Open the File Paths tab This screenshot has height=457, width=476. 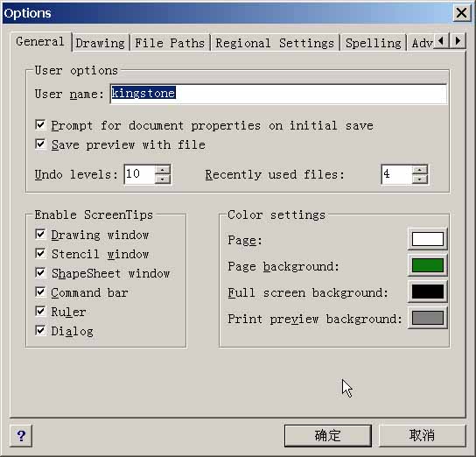click(x=170, y=43)
